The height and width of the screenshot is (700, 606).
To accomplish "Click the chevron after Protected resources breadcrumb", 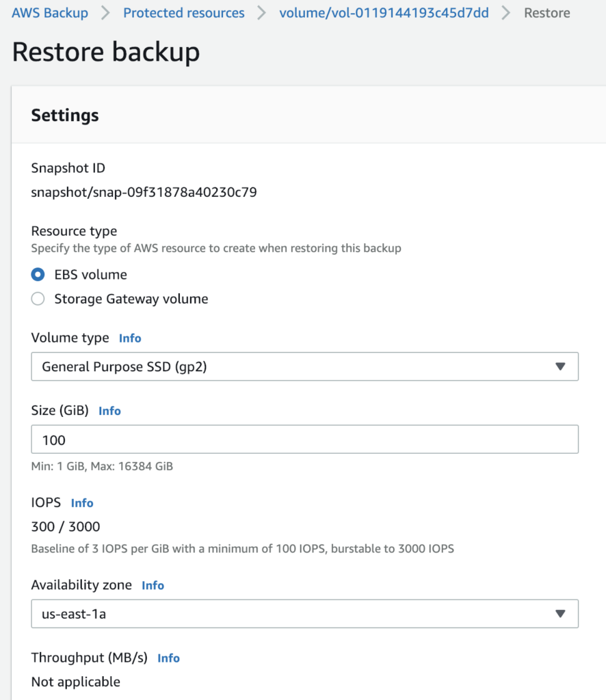I will [x=262, y=14].
